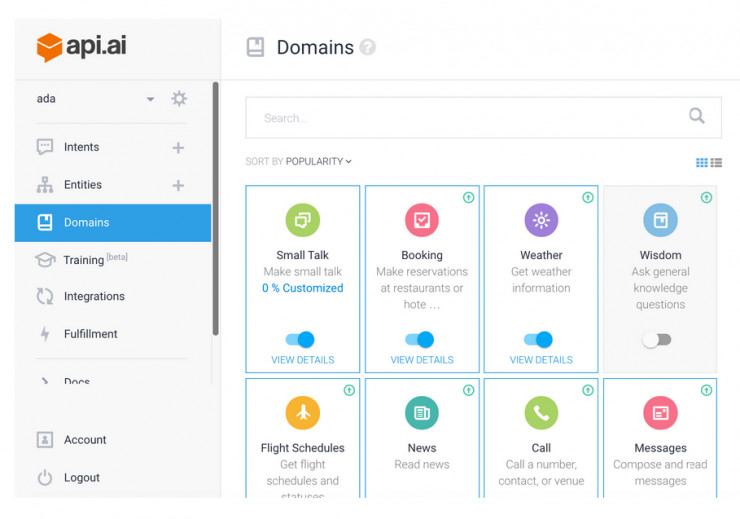Add a new entity with plus icon
The height and width of the screenshot is (519, 740).
(x=178, y=185)
